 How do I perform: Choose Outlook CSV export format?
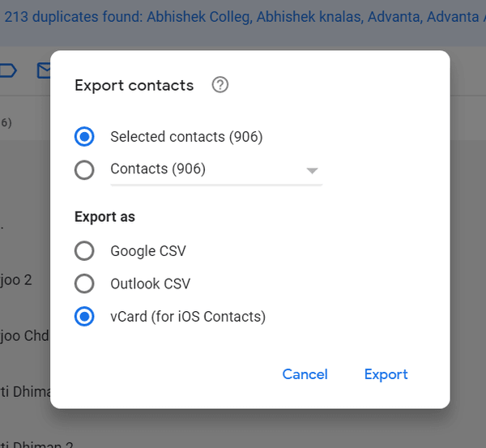tap(84, 284)
